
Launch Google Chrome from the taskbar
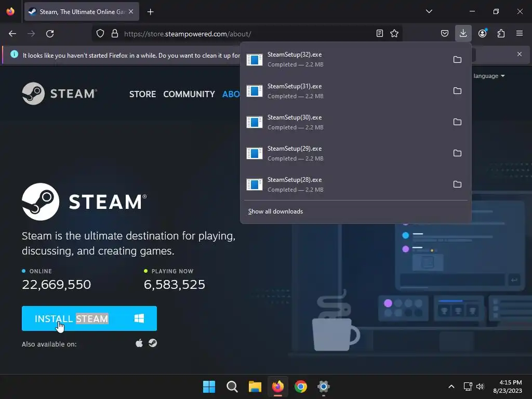(301, 387)
